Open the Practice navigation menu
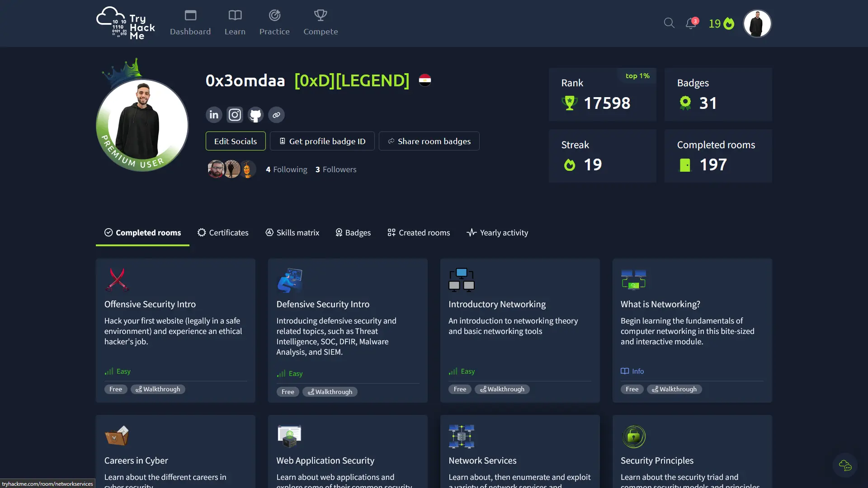868x488 pixels. [274, 23]
